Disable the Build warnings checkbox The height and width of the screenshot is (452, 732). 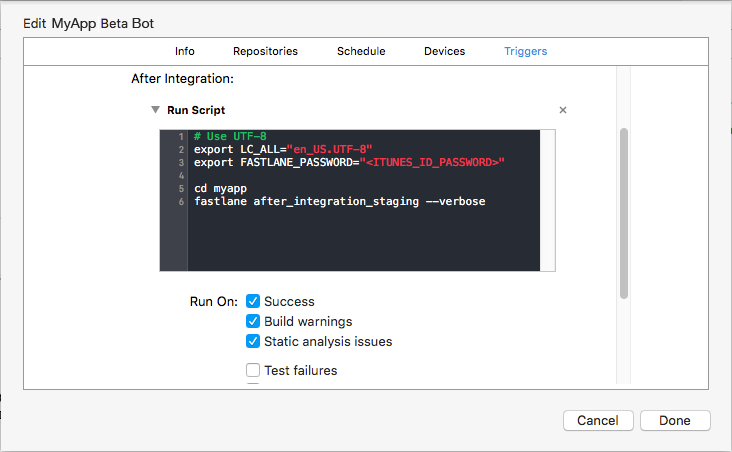click(253, 321)
